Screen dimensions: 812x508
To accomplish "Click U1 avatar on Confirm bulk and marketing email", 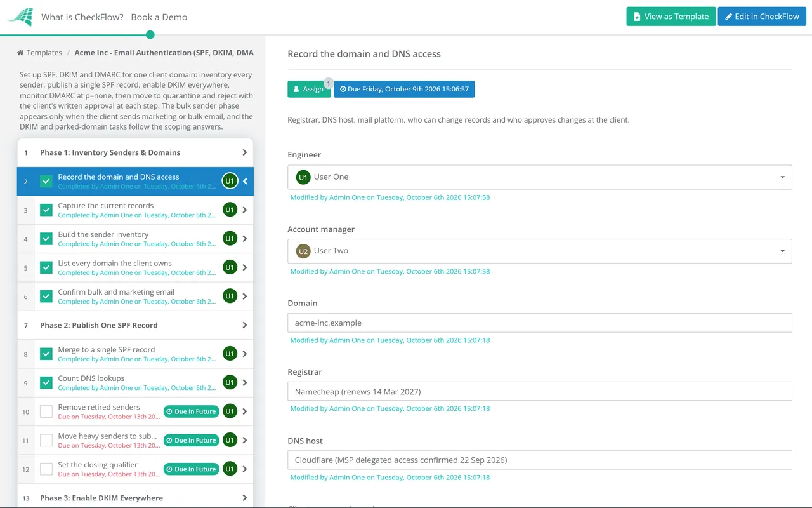I will tap(230, 296).
